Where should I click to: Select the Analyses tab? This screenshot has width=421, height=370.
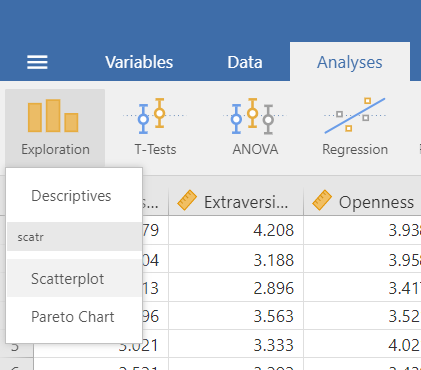[x=350, y=62]
